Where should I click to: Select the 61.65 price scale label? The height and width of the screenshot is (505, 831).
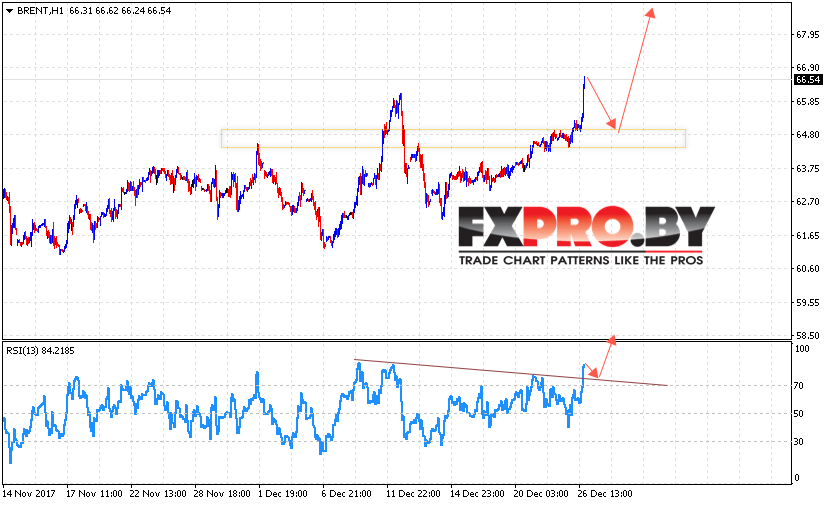808,235
